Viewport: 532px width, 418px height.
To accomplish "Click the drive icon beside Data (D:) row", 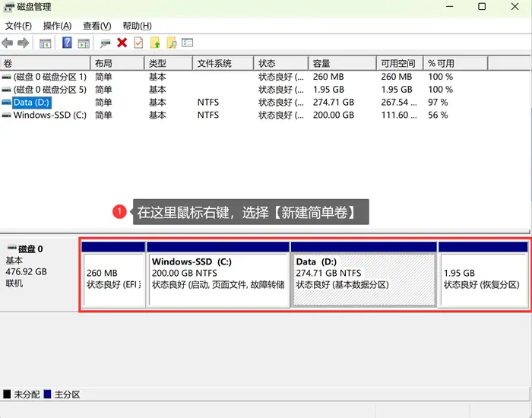I will click(x=6, y=103).
